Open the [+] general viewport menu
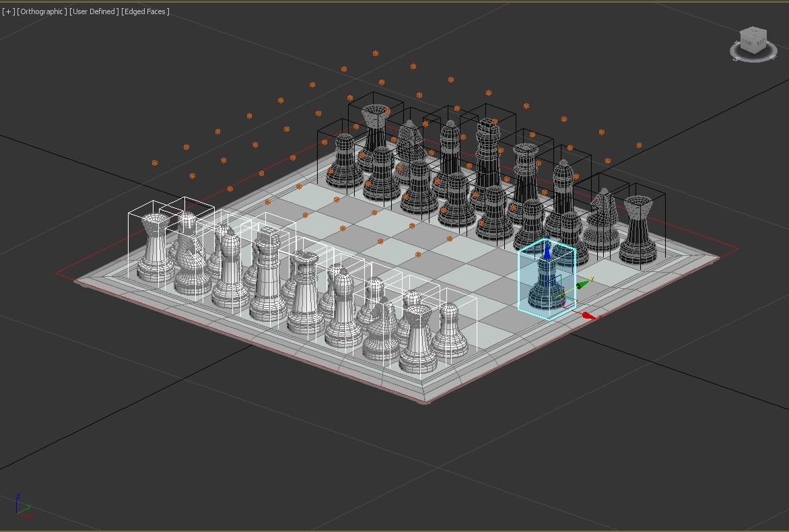789x532 pixels. (8, 11)
